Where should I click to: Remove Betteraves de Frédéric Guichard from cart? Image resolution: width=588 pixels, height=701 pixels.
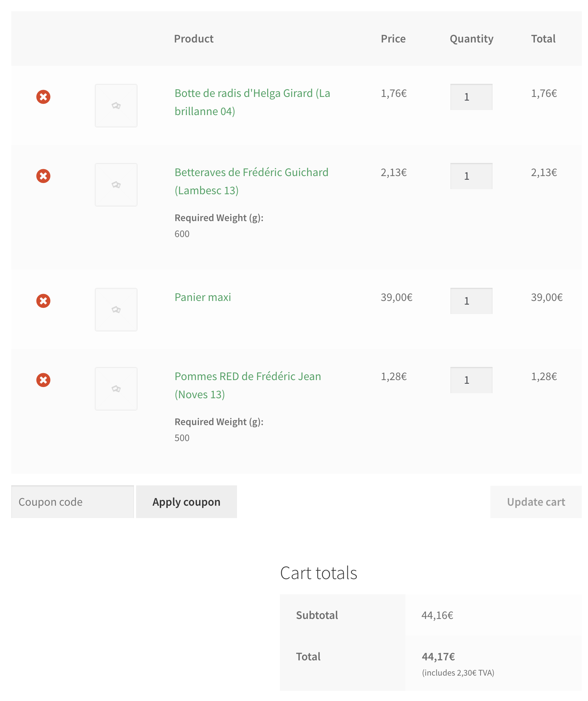43,176
